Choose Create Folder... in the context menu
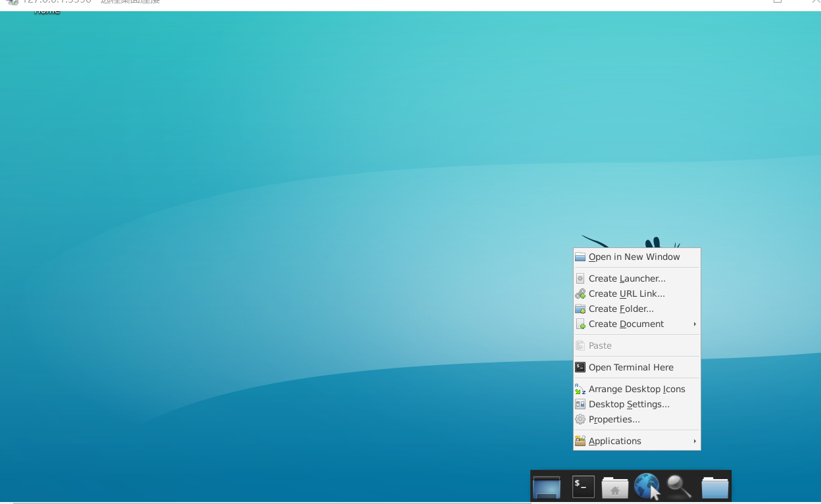Screen dimensions: 821x504 pyautogui.click(x=637, y=309)
